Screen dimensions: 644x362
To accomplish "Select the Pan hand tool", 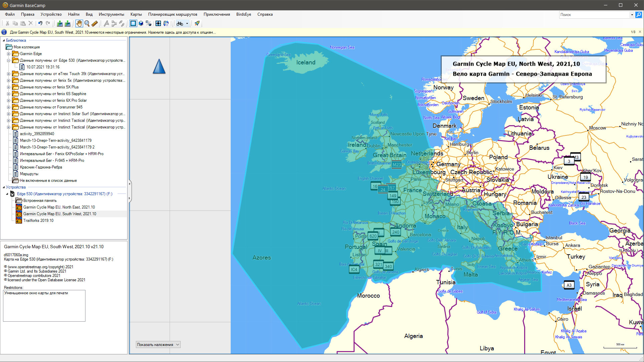I will pyautogui.click(x=79, y=23).
